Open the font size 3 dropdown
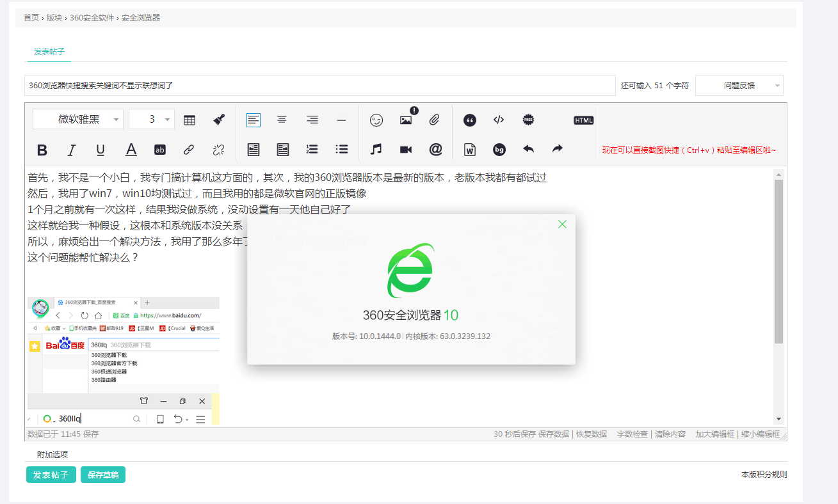 (152, 119)
